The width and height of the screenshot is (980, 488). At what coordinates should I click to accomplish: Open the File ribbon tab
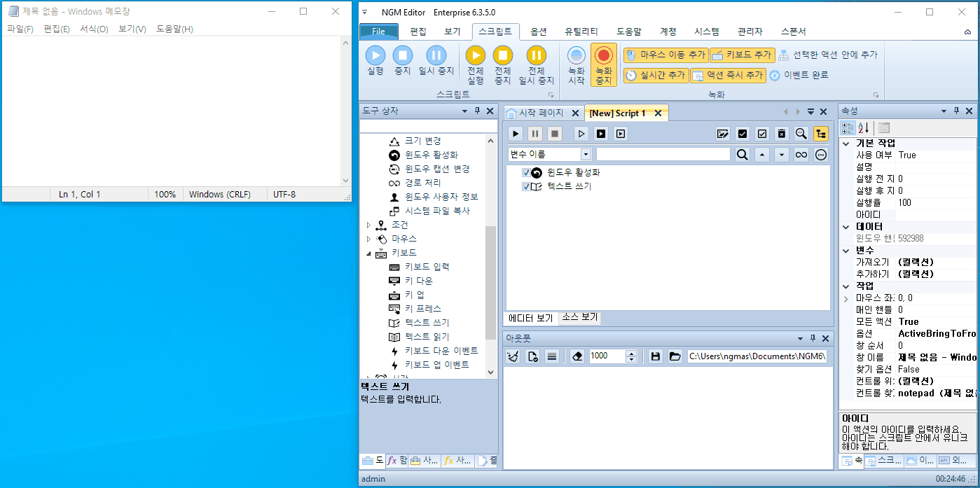(378, 32)
